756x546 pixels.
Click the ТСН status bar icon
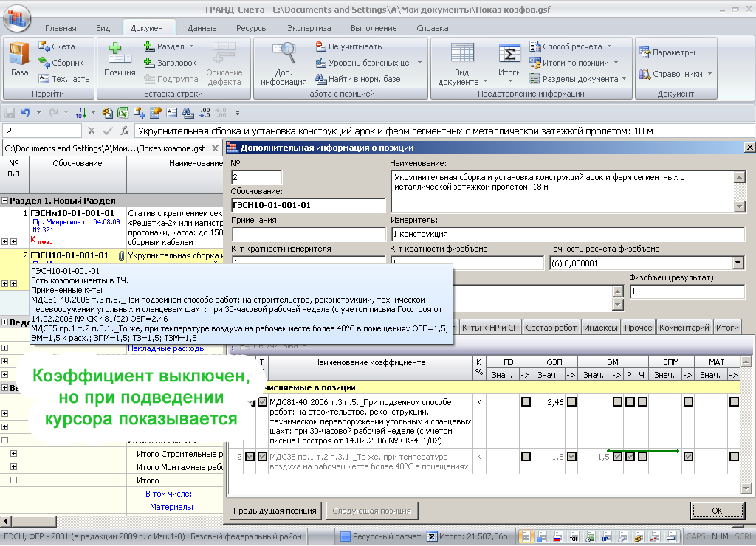tap(574, 536)
